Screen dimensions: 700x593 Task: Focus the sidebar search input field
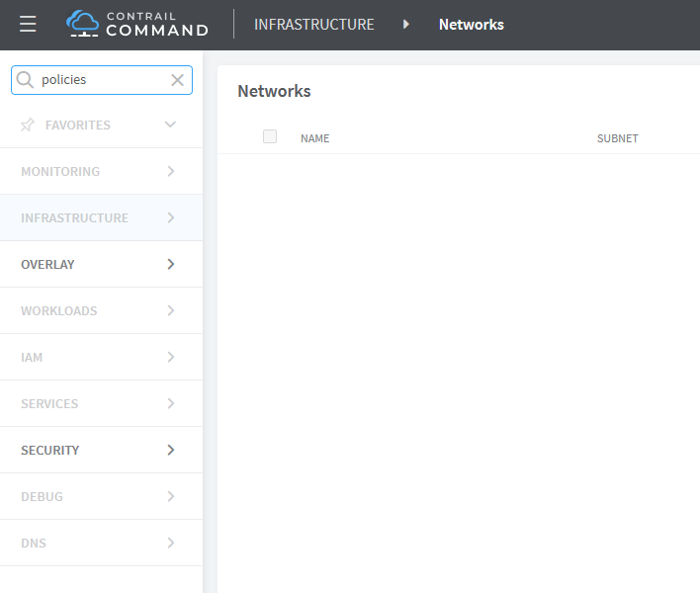(102, 80)
